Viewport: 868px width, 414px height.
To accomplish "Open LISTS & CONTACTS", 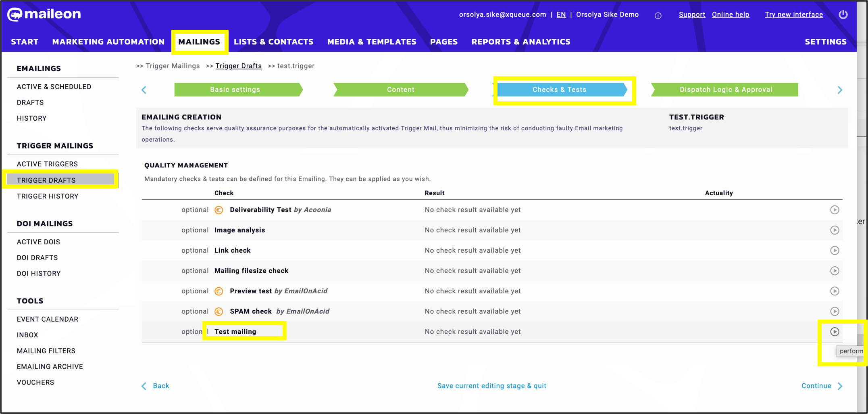I will click(x=274, y=42).
